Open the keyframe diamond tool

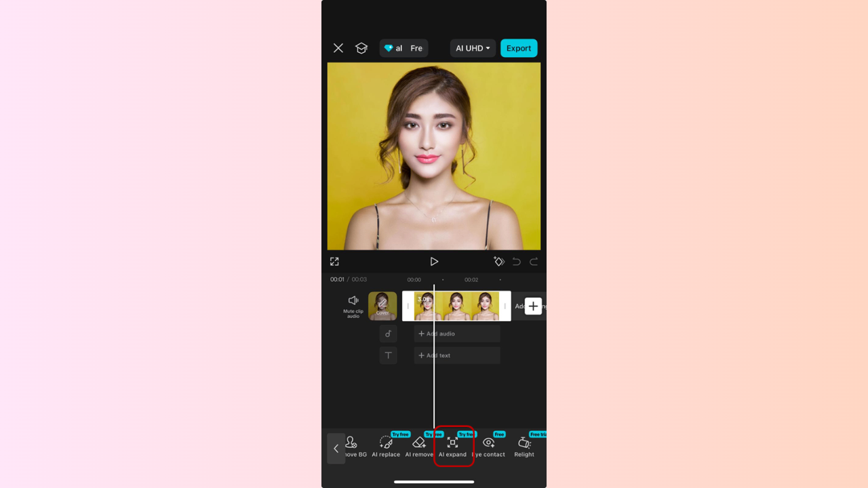pyautogui.click(x=499, y=261)
